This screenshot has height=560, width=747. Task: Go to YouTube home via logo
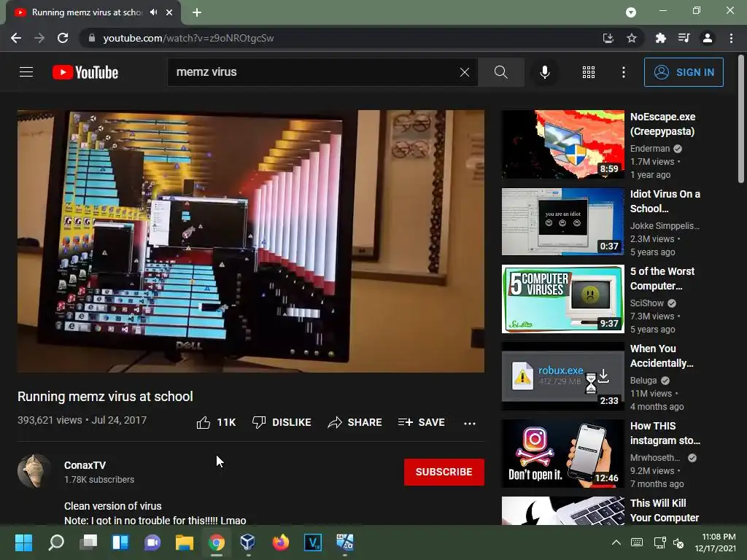pyautogui.click(x=85, y=72)
